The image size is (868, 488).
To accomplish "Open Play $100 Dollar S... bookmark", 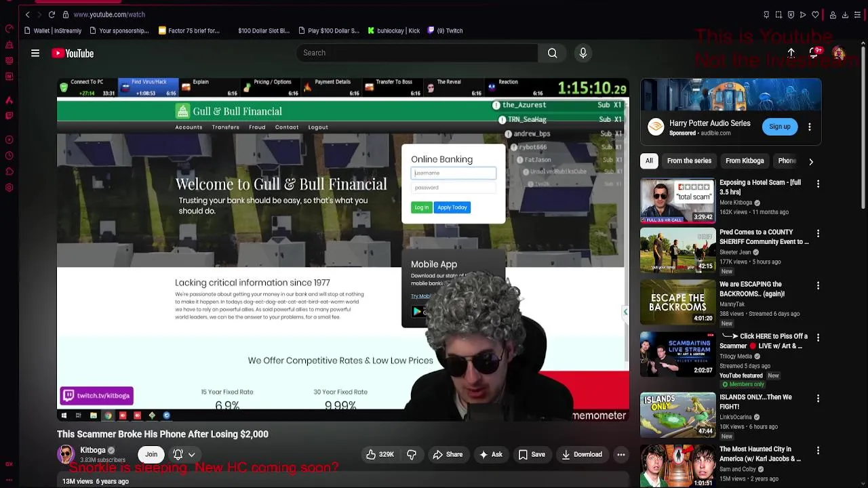I will [x=329, y=30].
